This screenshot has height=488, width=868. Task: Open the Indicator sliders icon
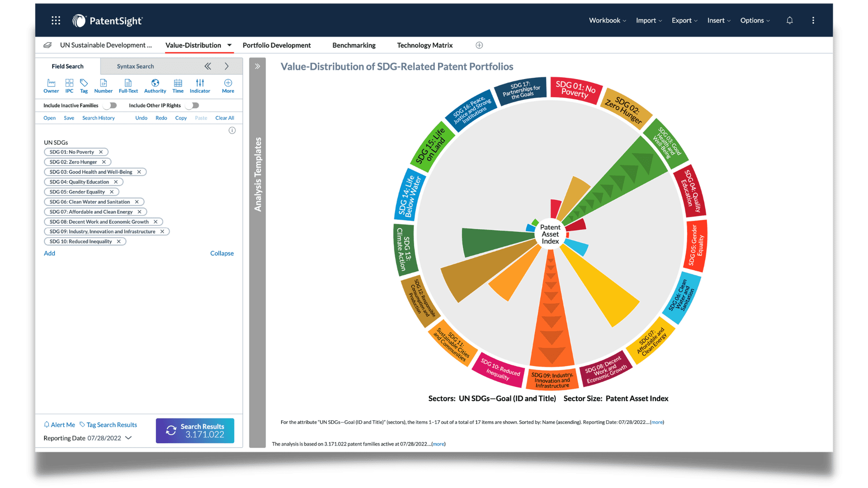pos(200,83)
